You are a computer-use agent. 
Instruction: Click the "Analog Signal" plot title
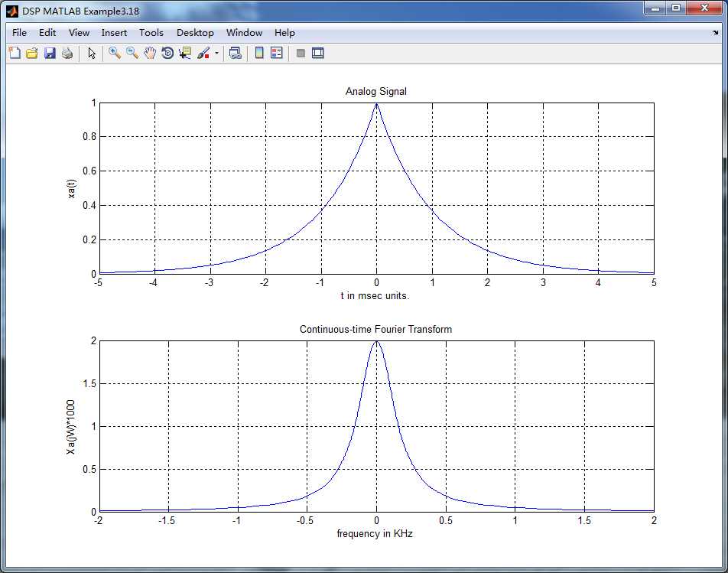[x=376, y=92]
